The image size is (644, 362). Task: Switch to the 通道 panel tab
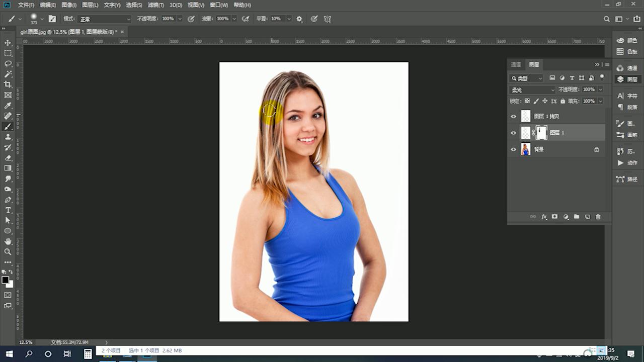(516, 65)
